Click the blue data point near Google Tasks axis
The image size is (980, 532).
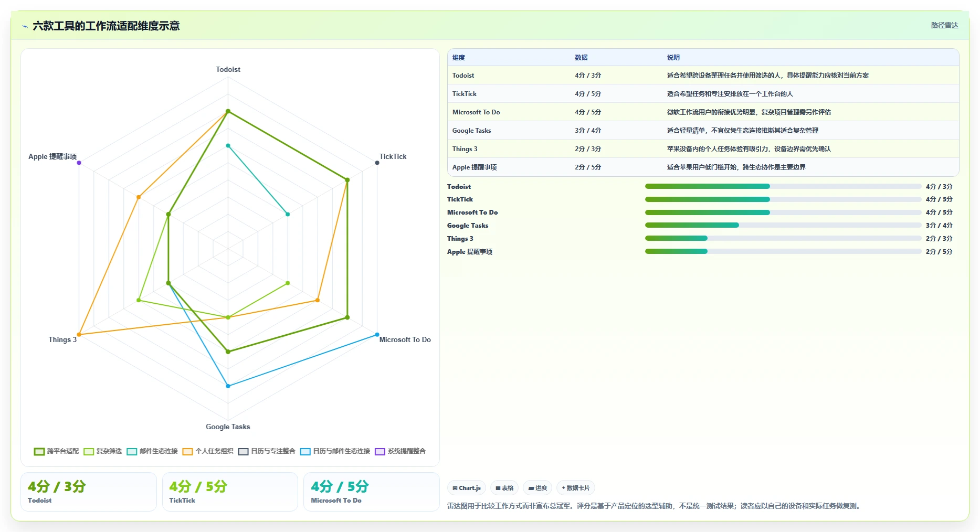pos(228,386)
